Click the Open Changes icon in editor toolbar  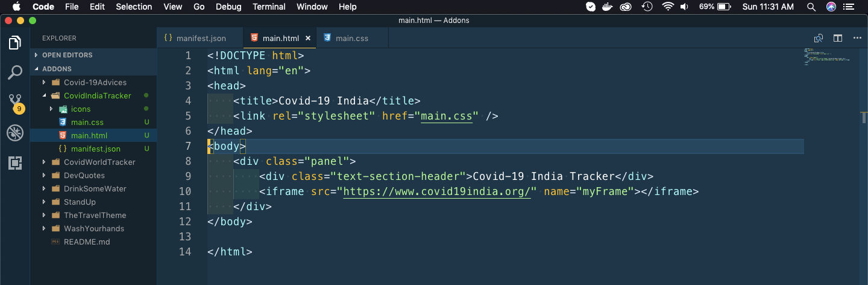tap(819, 38)
